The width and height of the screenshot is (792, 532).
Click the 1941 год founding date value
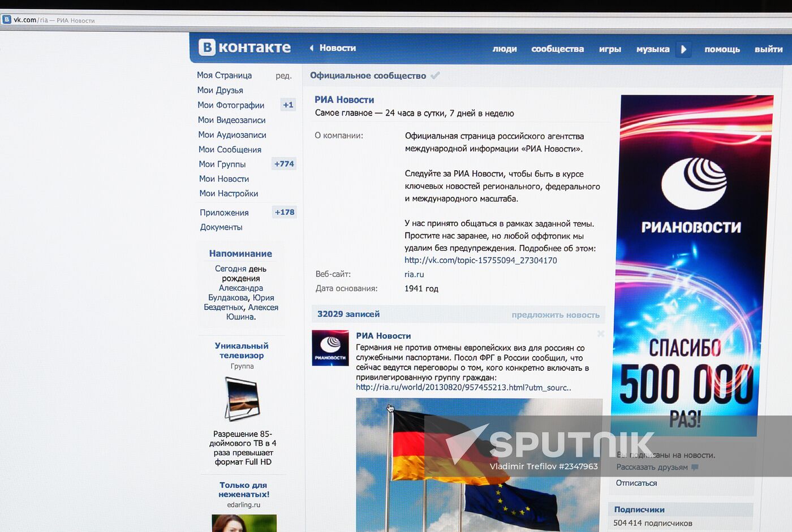tap(421, 288)
